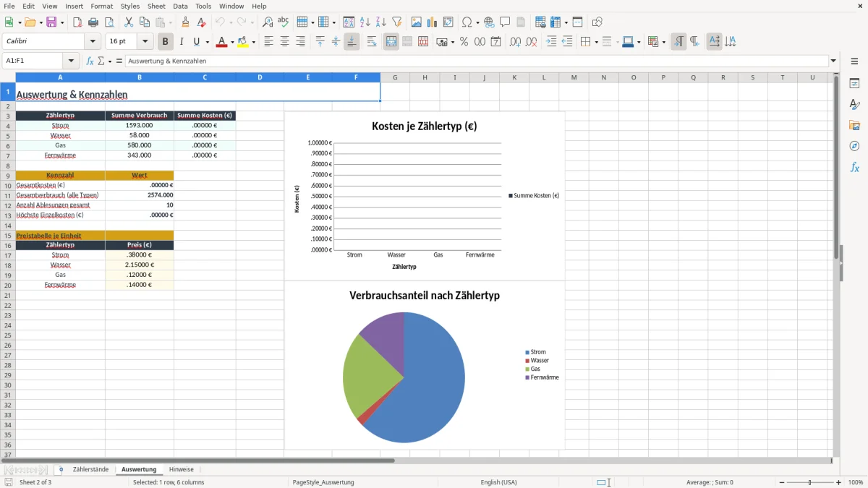This screenshot has height=488, width=868.
Task: Expand the Borders dropdown arrow
Action: click(x=596, y=42)
